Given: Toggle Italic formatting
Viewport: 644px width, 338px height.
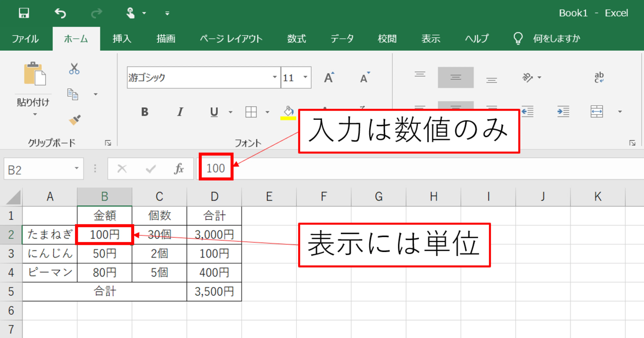Looking at the screenshot, I should tap(180, 112).
